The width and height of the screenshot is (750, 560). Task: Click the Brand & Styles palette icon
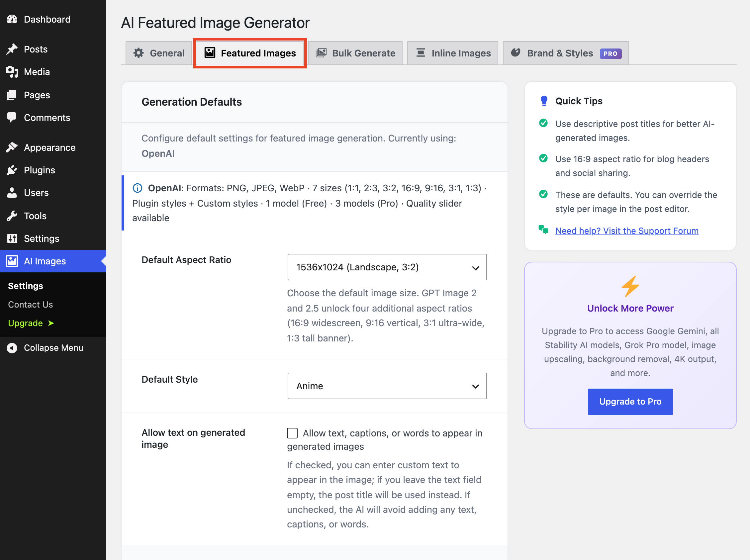click(516, 52)
